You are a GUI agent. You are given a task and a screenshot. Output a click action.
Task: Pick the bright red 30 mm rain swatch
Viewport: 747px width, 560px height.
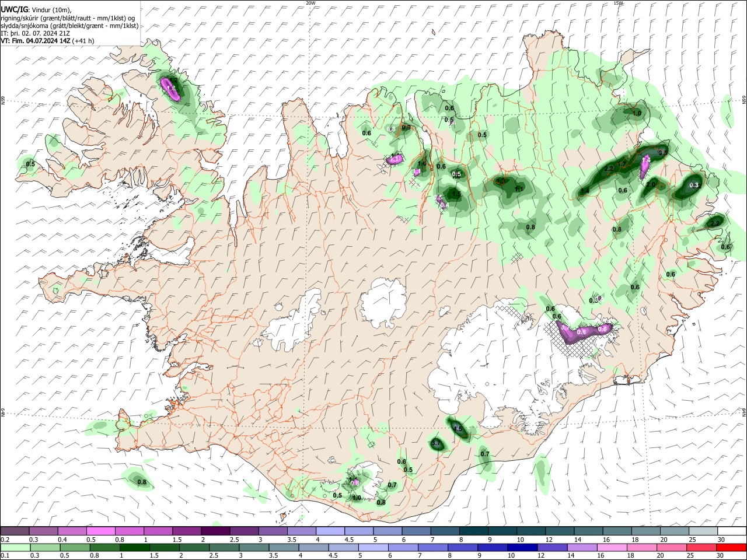[731, 548]
